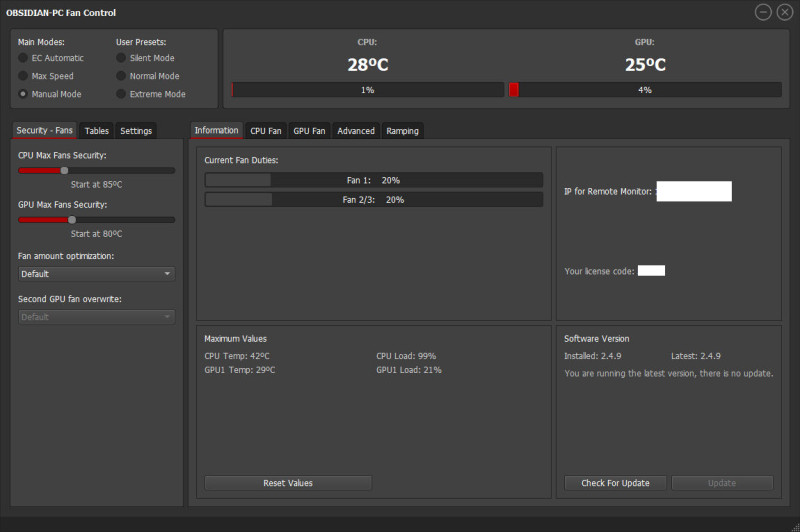
Task: Click the license code field
Action: 651,271
